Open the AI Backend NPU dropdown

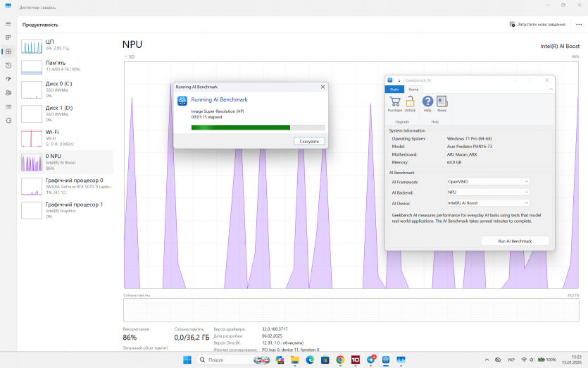click(488, 192)
